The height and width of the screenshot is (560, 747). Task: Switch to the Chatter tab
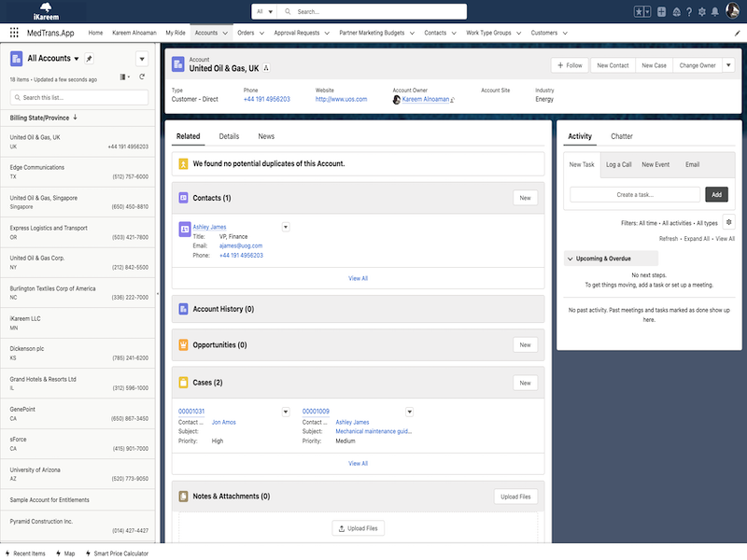(622, 136)
